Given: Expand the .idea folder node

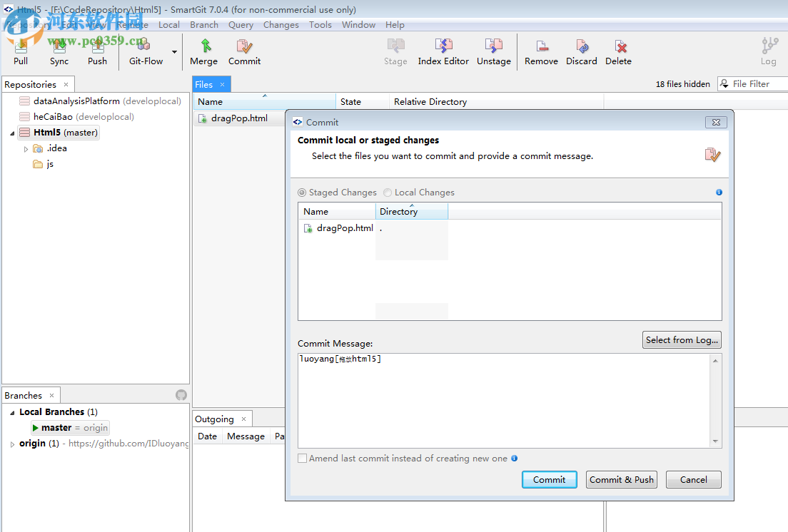Looking at the screenshot, I should tap(26, 149).
